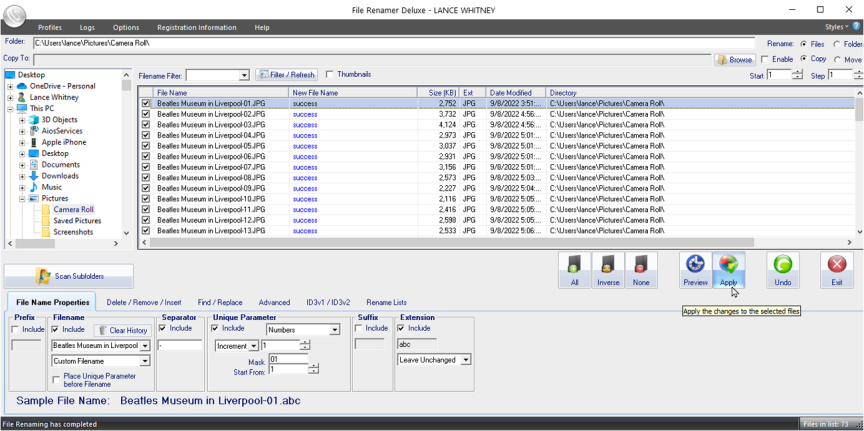This screenshot has height=431, width=864.
Task: Select AiosServices in folder tree
Action: 62,131
